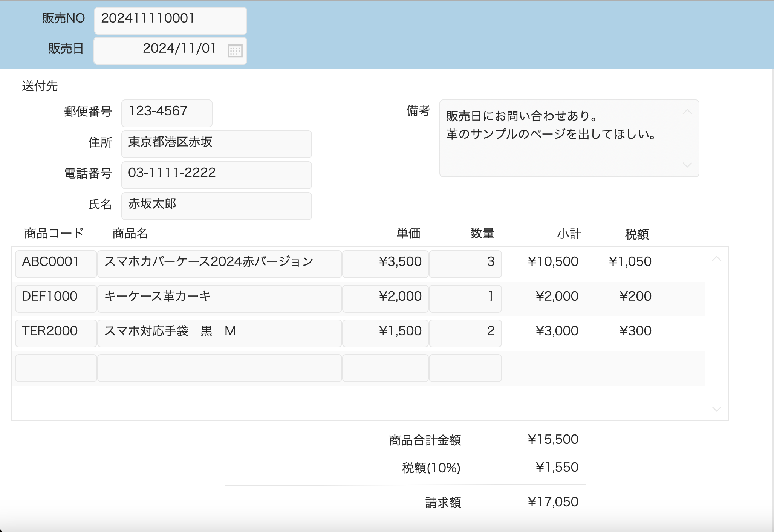Click the empty product code cell in last row
774x532 pixels.
coord(55,367)
